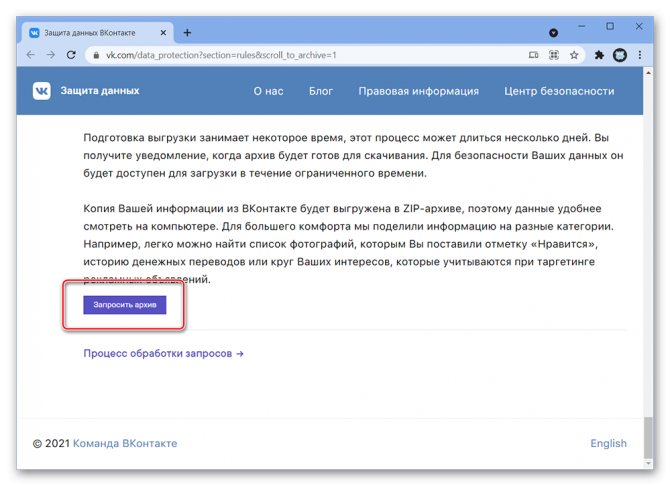The image size is (670, 486).
Task: Open Процесс обработки запросов link
Action: [163, 353]
